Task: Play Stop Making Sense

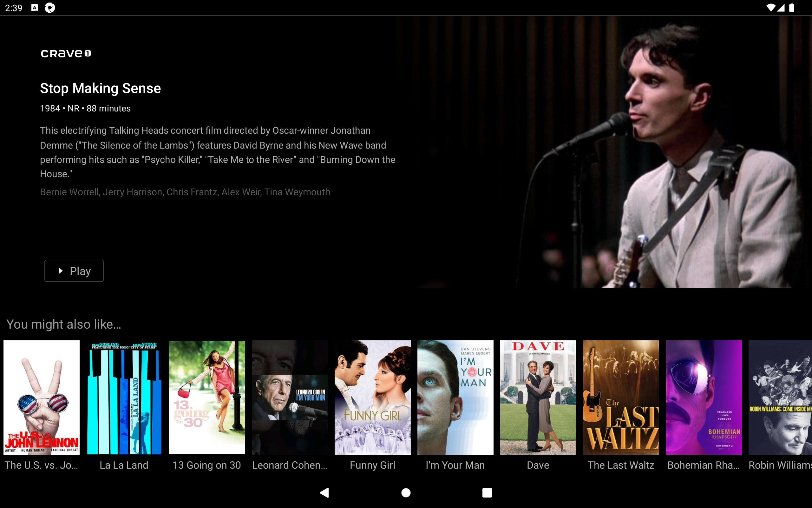Action: [74, 271]
